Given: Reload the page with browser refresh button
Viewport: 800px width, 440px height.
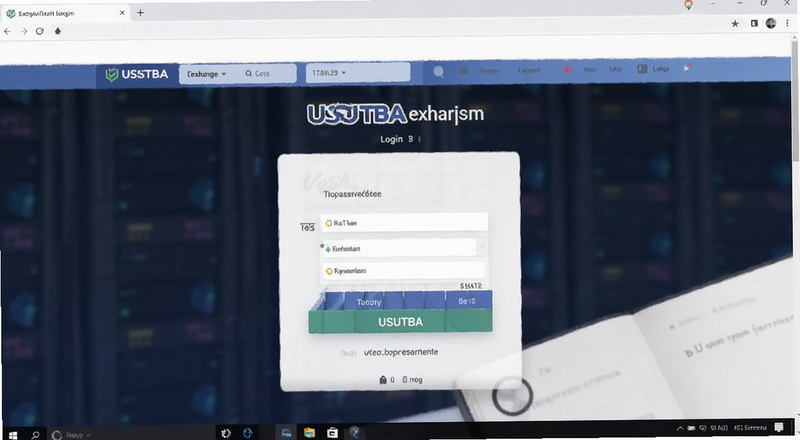Looking at the screenshot, I should [40, 31].
